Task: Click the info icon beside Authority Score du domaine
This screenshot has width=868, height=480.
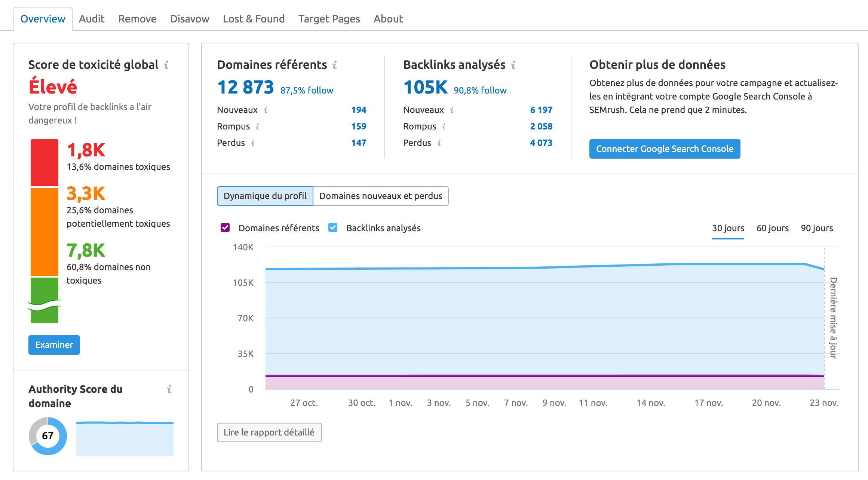Action: 170,389
